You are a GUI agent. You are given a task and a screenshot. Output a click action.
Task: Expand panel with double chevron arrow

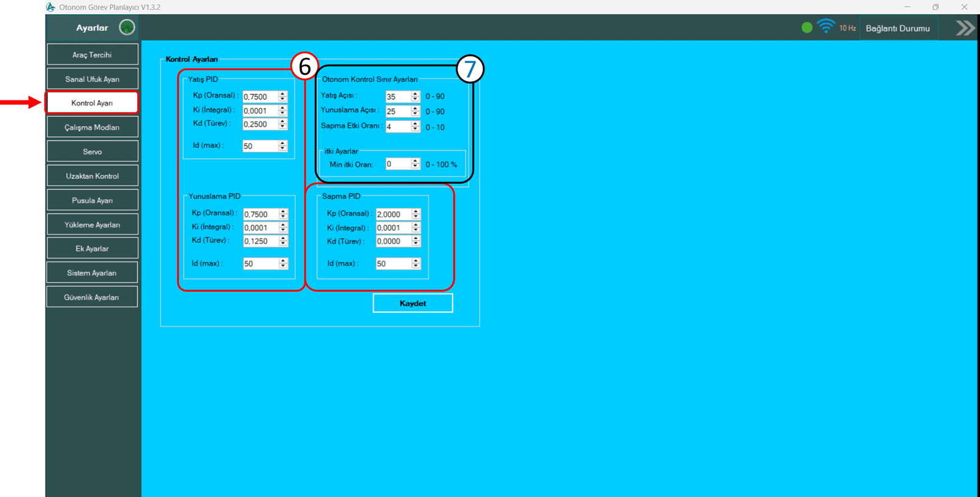(965, 28)
